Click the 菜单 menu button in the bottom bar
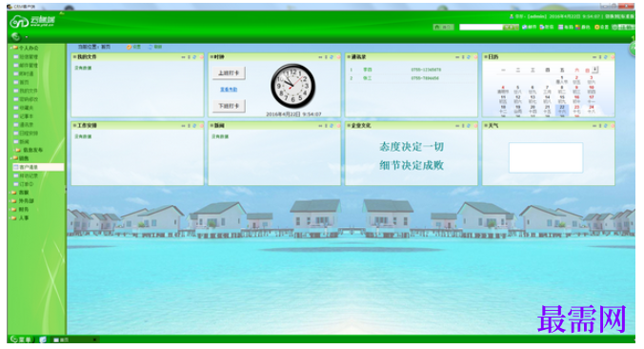Viewport: 644px width, 349px height. pos(21,339)
